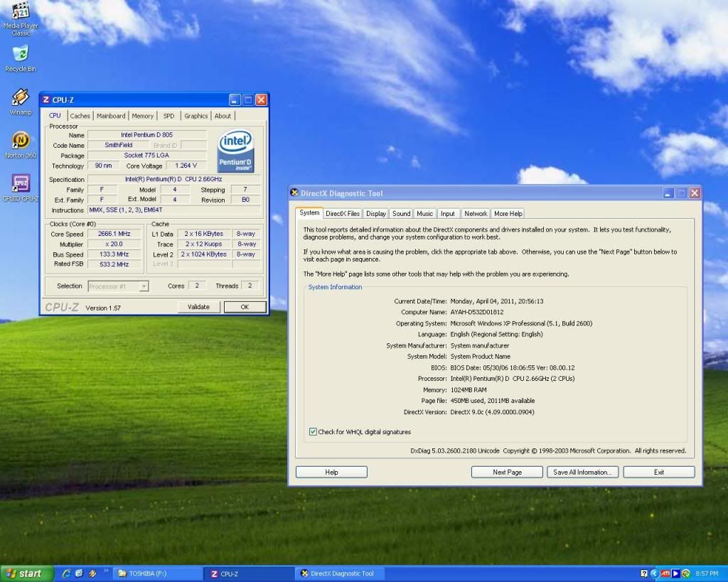The image size is (728, 582).
Task: Open the Mainboard tab in CPU-Z
Action: pyautogui.click(x=111, y=116)
